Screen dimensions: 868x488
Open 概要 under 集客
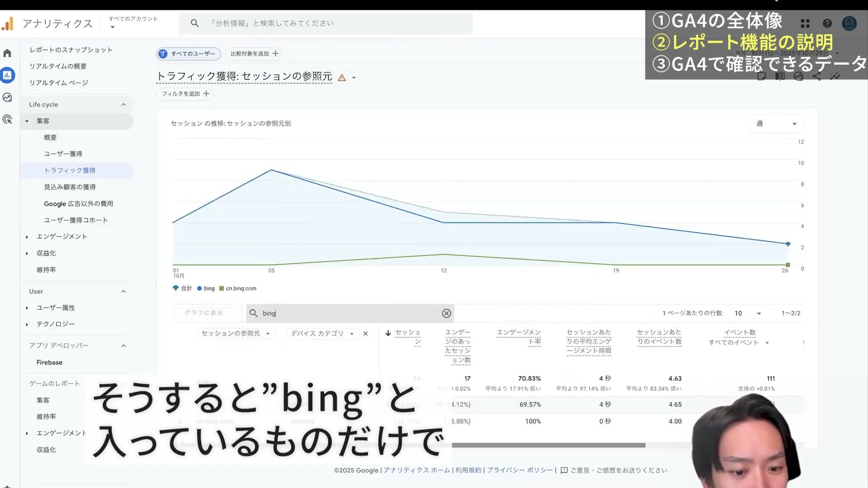pos(50,137)
